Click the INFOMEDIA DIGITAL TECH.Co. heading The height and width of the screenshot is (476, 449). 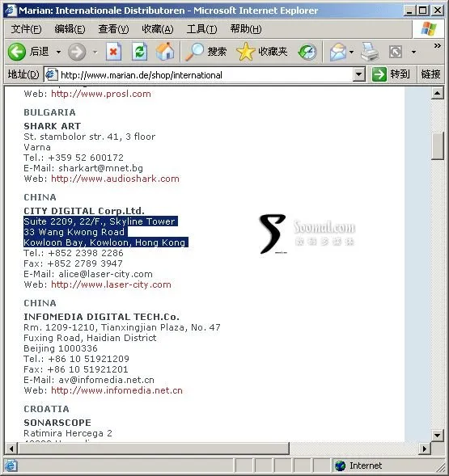(102, 317)
